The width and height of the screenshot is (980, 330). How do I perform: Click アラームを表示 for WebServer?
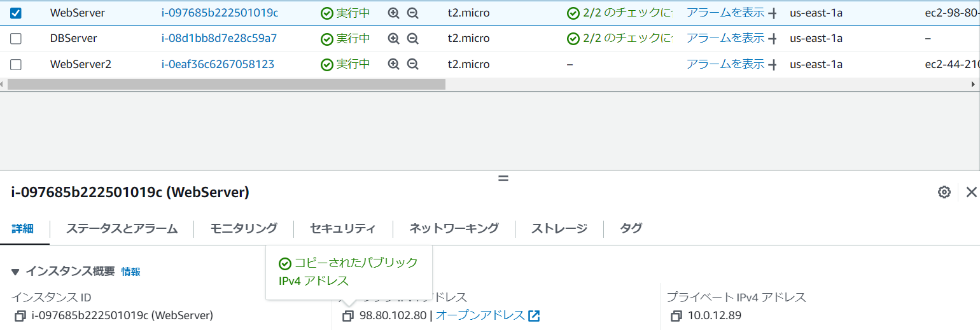(725, 13)
